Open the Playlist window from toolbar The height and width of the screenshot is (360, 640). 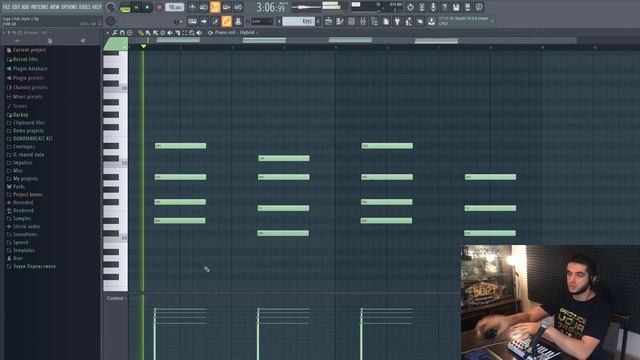tap(328, 21)
